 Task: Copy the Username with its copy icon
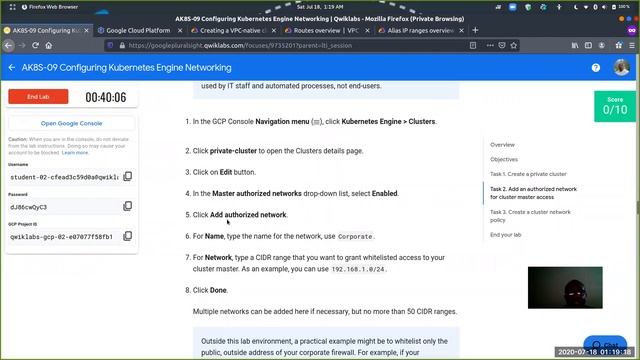128,176
